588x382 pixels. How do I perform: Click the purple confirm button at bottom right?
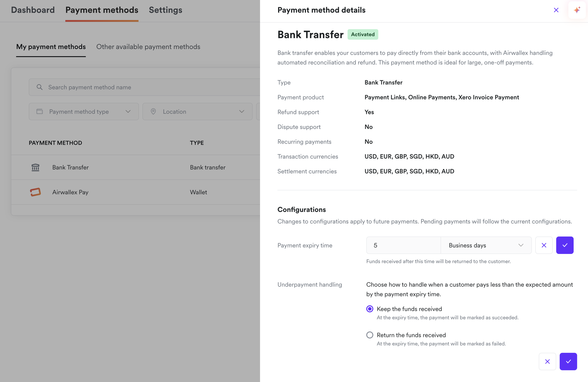(568, 361)
